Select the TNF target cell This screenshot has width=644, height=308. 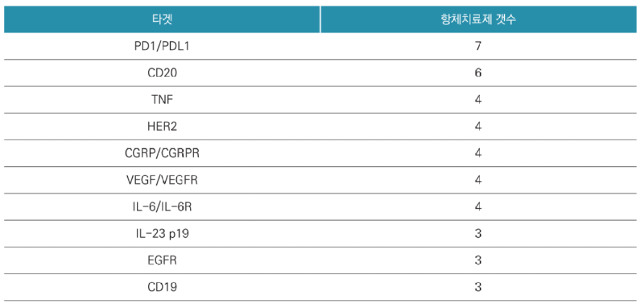click(x=162, y=99)
